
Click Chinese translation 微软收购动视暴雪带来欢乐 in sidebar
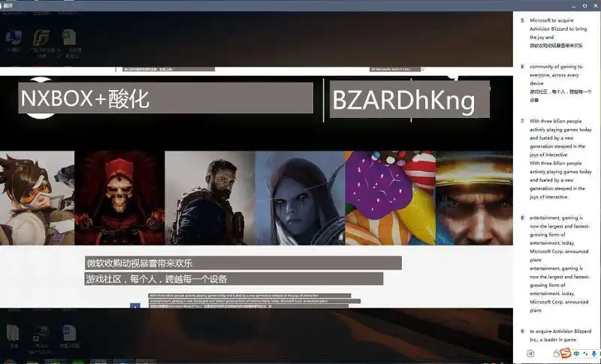[556, 46]
